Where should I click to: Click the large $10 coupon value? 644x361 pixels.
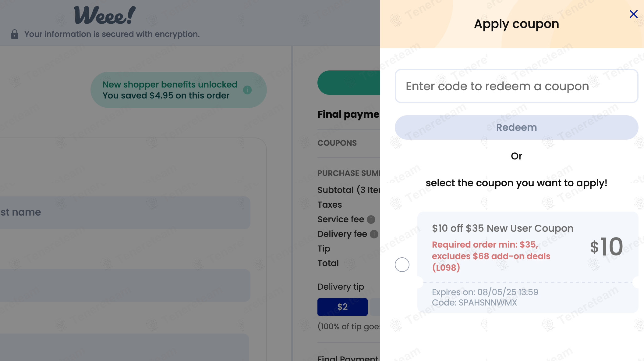coord(606,247)
